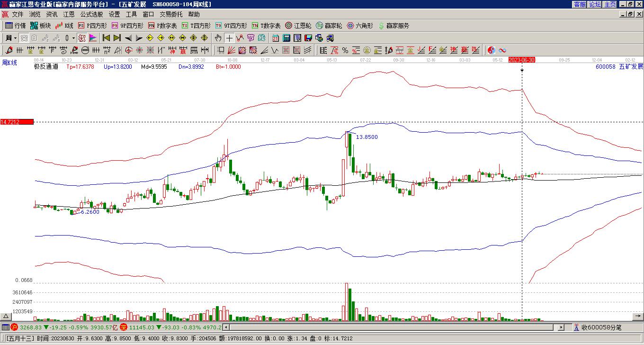Image resolution: width=644 pixels, height=345 pixels.
Task: Click the 收600058分笔 status entry
Action: [x=601, y=327]
